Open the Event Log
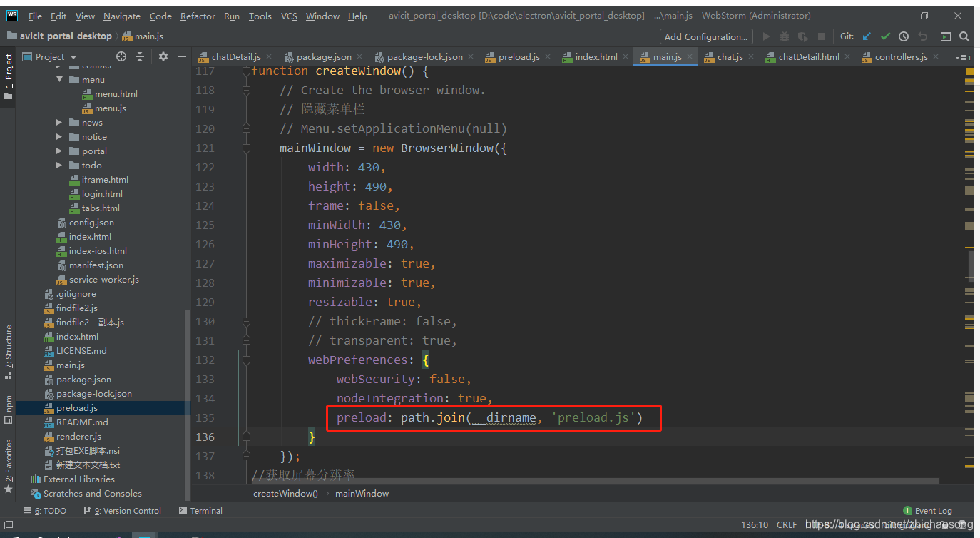 [x=927, y=511]
